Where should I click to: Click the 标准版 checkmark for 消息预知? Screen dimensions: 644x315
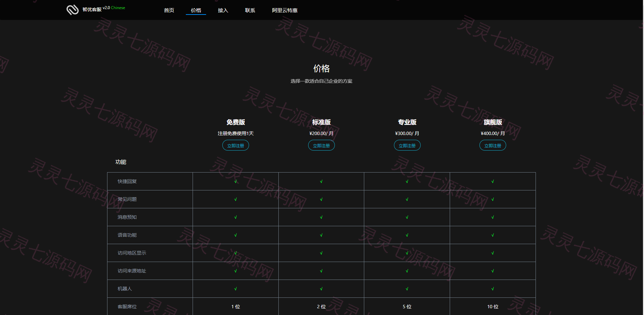point(321,217)
